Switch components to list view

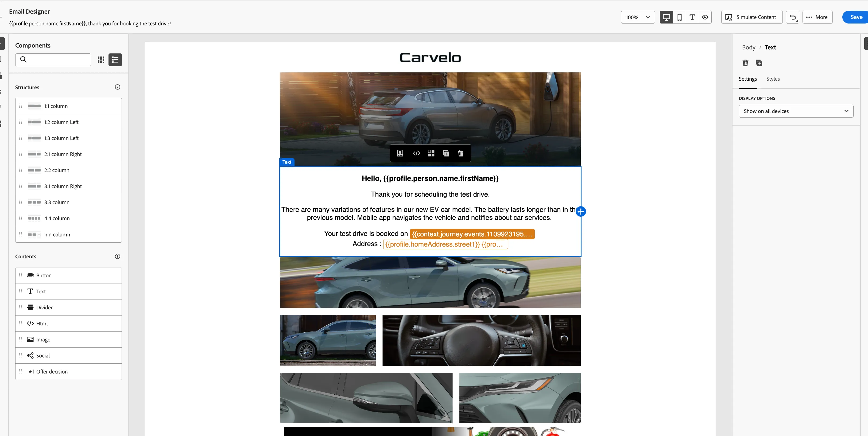[x=115, y=60]
